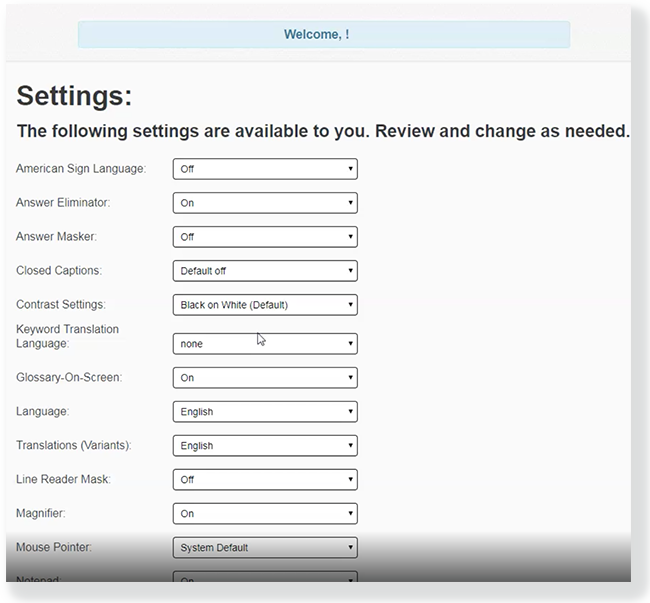Click the Closed Captions label
The height and width of the screenshot is (603, 650).
[59, 270]
